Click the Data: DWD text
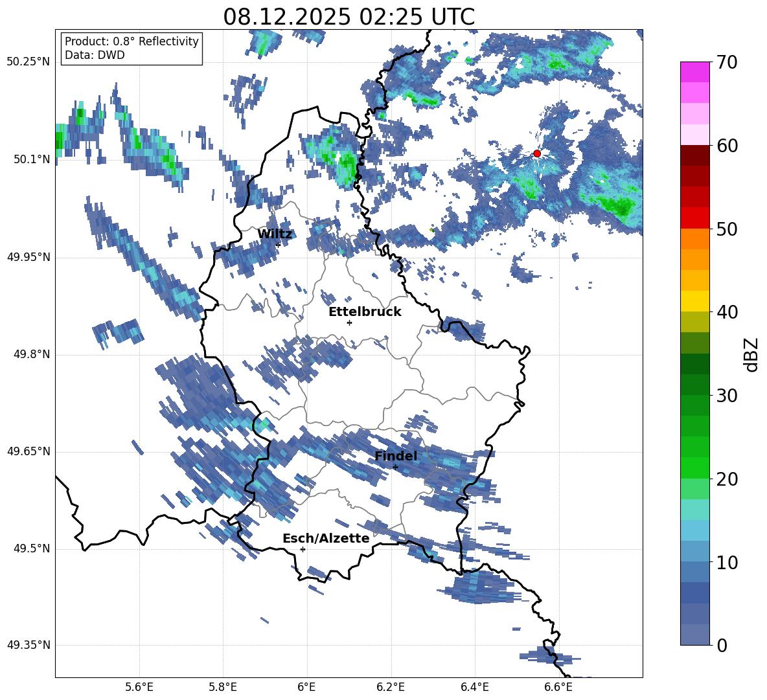This screenshot has height=700, width=767. (95, 55)
